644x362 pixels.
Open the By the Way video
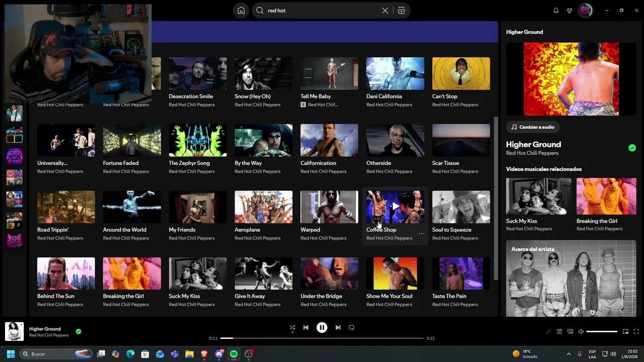tap(264, 140)
